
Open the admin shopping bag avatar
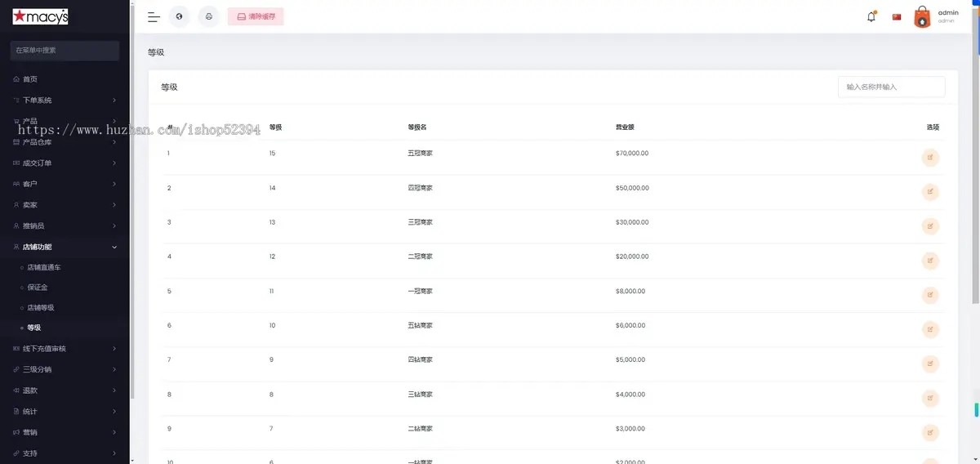922,17
